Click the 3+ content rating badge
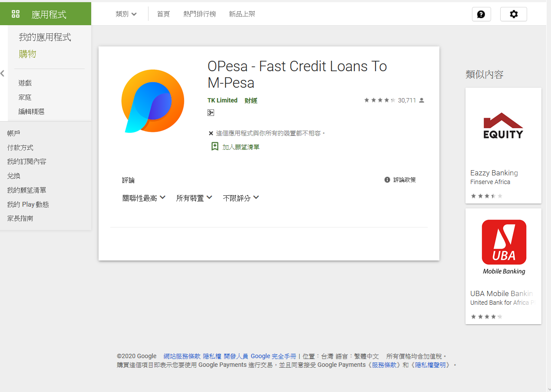 tap(211, 113)
